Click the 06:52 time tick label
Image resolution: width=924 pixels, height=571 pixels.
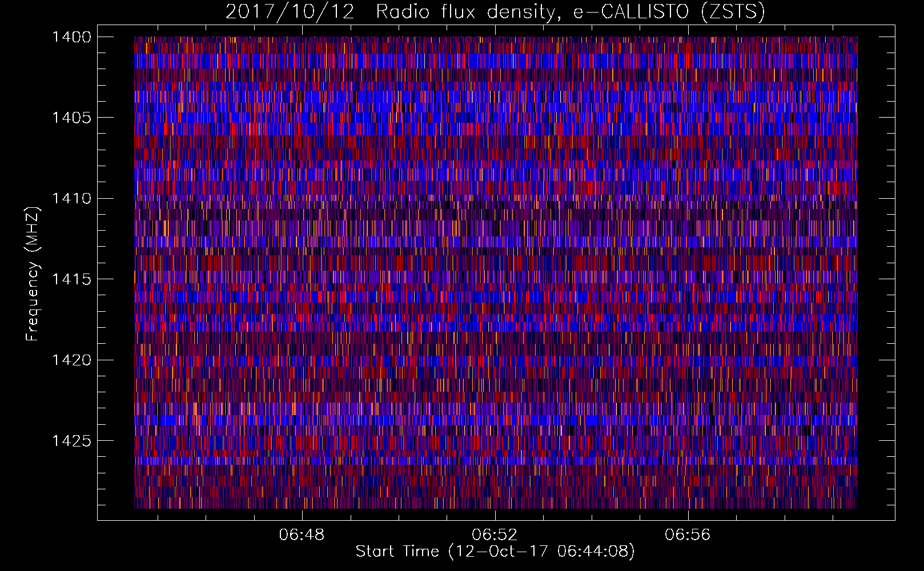coord(495,535)
